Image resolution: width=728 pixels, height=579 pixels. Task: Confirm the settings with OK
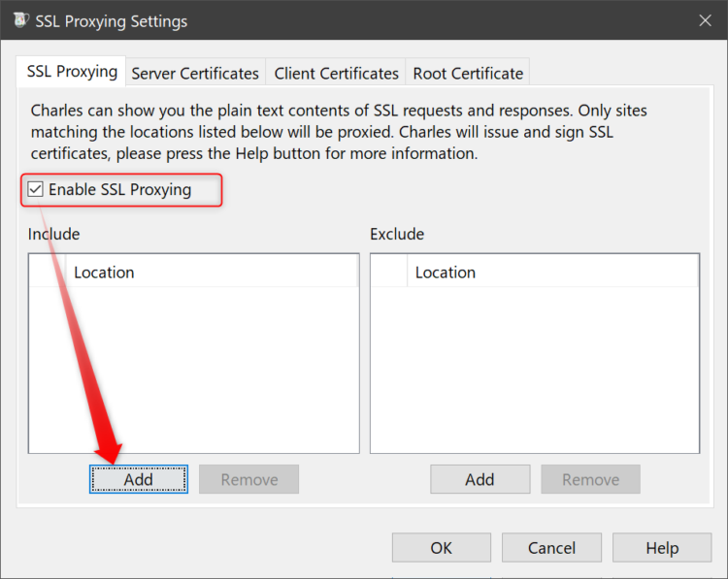pos(441,547)
